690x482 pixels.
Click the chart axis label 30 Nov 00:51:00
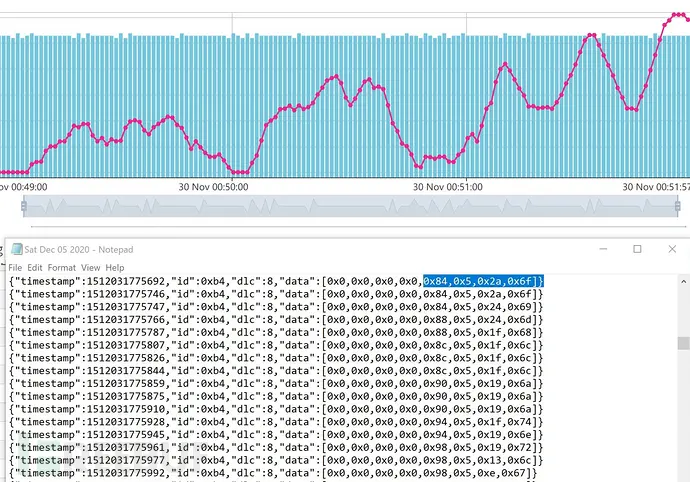coord(448,187)
